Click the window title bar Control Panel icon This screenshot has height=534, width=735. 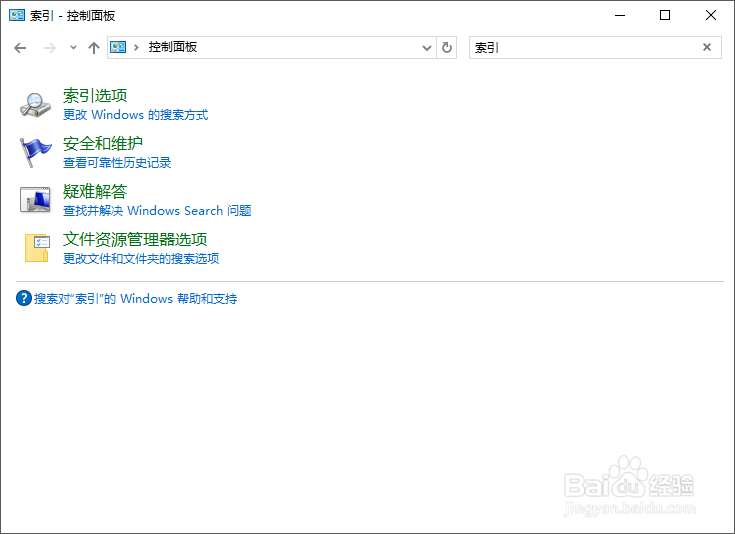[x=17, y=15]
